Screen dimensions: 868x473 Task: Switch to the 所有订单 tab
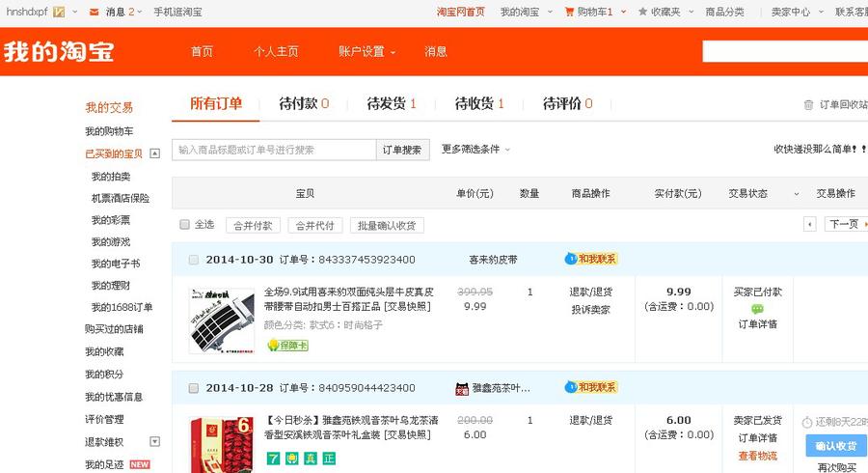pyautogui.click(x=216, y=103)
